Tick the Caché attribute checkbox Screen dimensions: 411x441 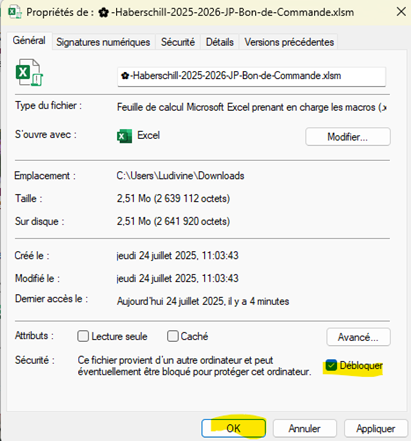[x=173, y=336]
